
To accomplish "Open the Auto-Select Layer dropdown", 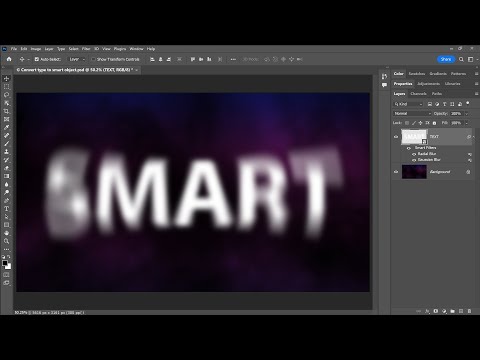I will 76,59.
